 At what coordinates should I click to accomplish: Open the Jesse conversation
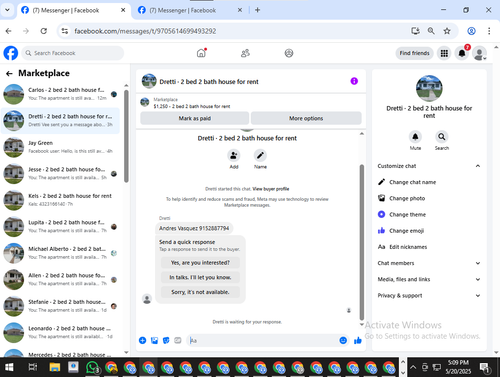[x=60, y=173]
